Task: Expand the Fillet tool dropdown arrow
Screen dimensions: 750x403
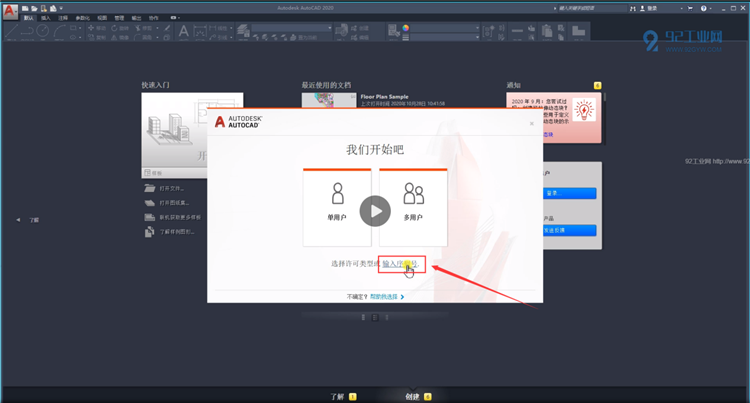Action: 157,37
